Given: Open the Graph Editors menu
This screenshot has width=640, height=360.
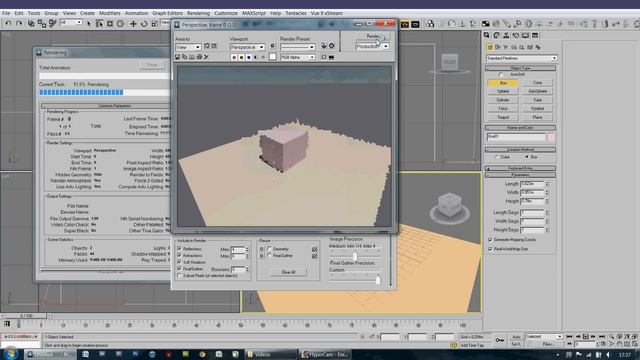Looking at the screenshot, I should [167, 13].
